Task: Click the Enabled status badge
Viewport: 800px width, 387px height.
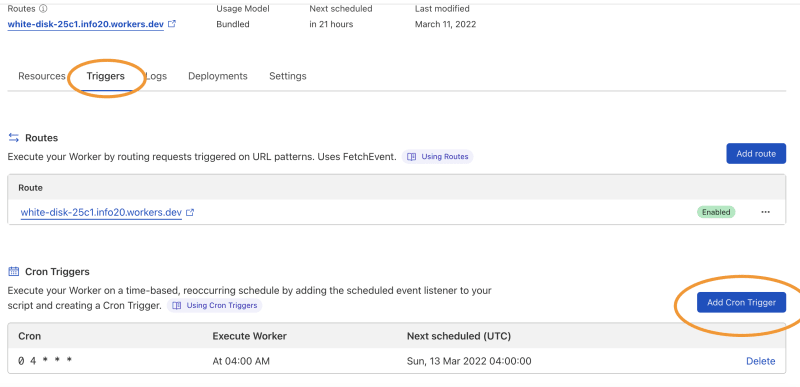Action: 716,212
